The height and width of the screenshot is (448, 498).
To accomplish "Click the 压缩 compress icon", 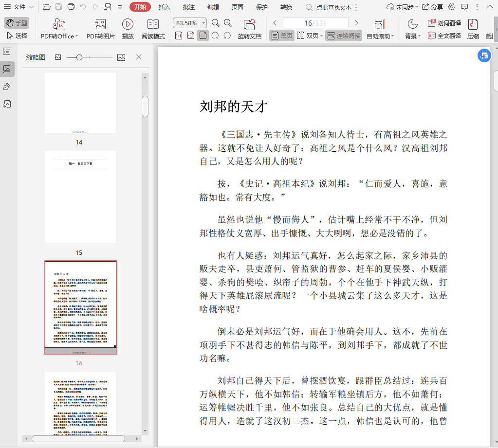I will click(473, 24).
